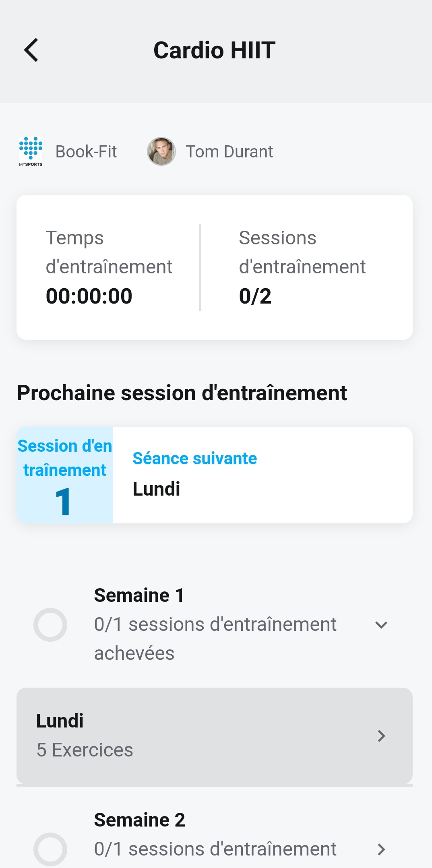Click the MySports Book-Fit logo
This screenshot has height=868, width=432.
coord(31,151)
